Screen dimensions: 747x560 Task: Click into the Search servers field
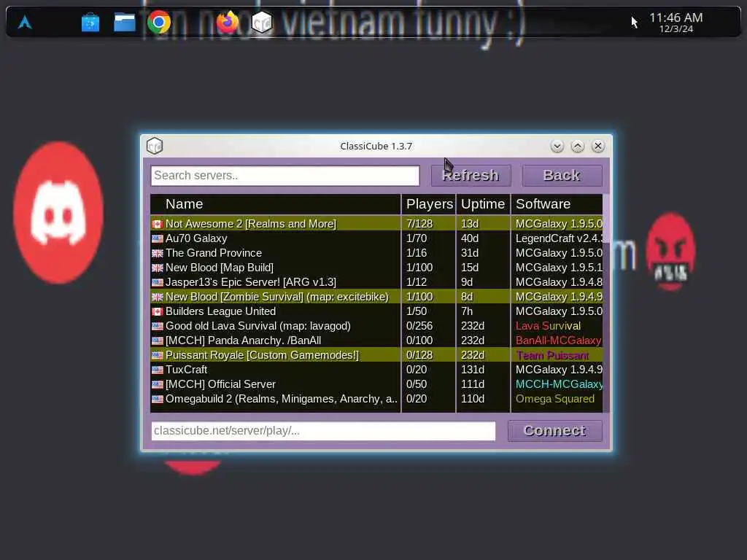click(285, 175)
